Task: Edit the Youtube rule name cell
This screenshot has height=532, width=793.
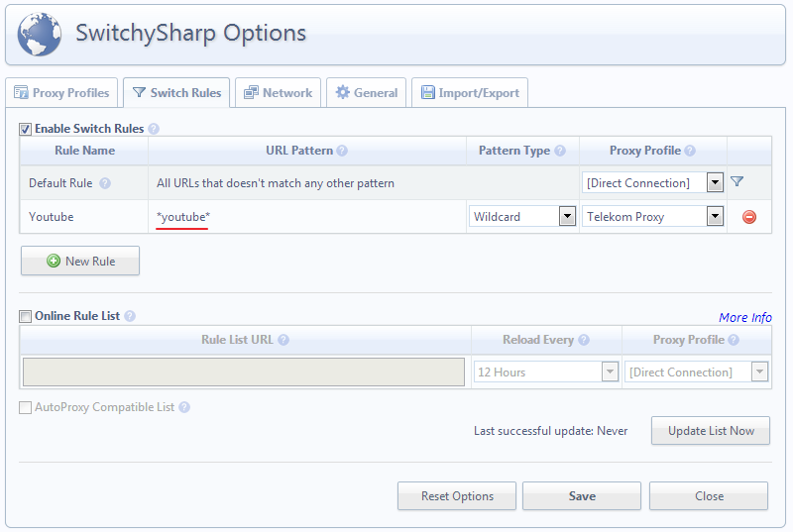Action: pyautogui.click(x=84, y=217)
